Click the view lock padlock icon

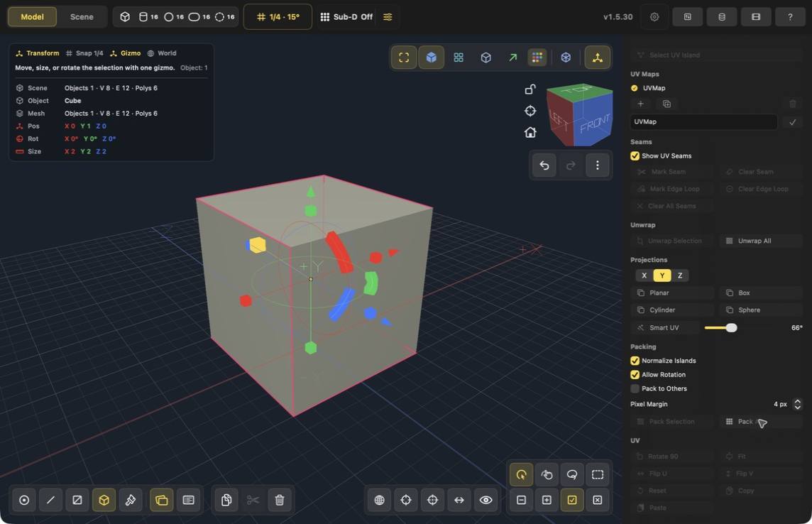(530, 89)
